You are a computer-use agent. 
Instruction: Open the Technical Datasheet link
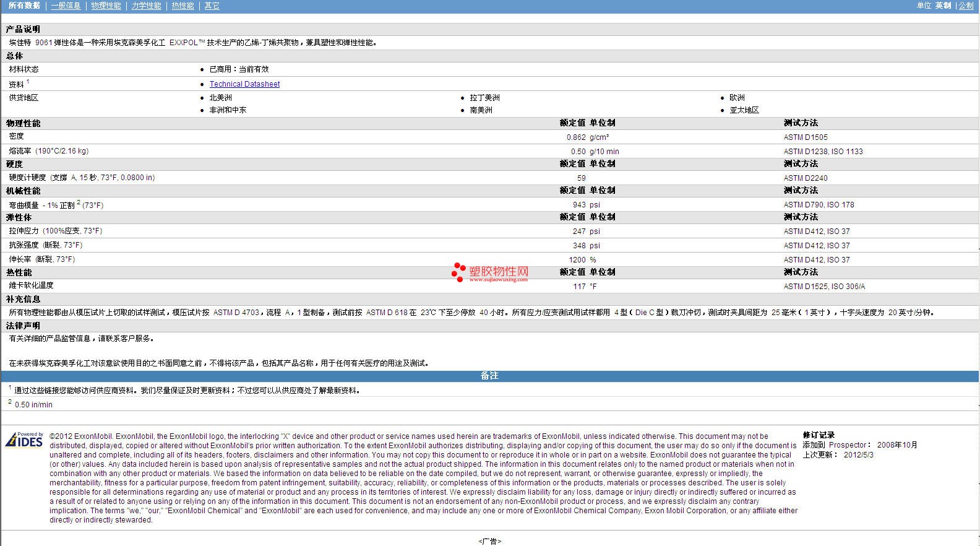[244, 84]
